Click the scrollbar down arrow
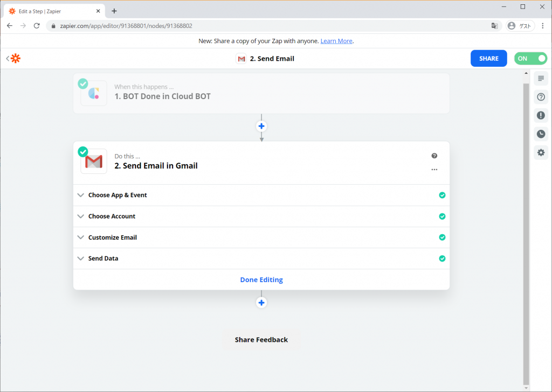Screen dimensions: 552x392 (526, 388)
